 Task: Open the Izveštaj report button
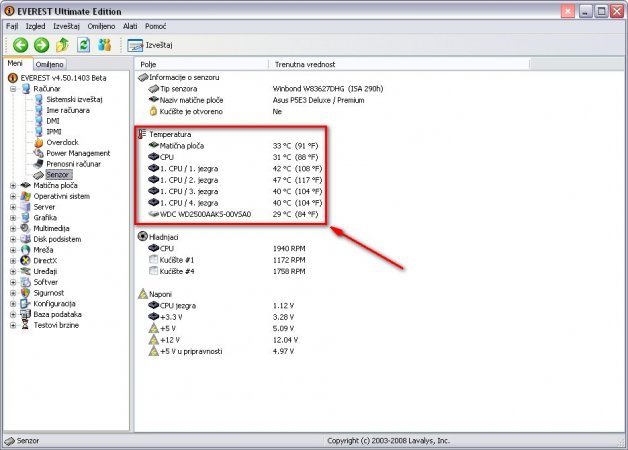point(150,45)
